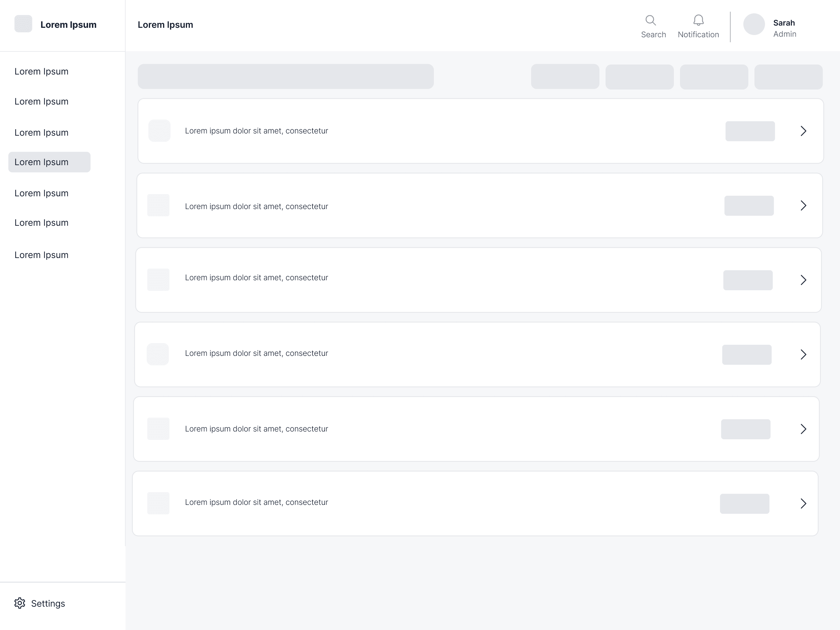Select last Lorem Ipsum sidebar item

(x=41, y=255)
